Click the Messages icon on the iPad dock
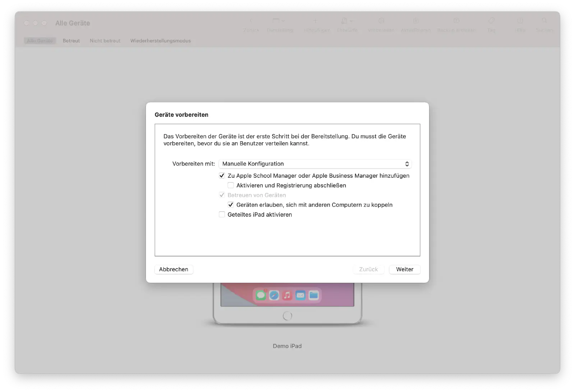Viewport: 575px width, 392px height. [261, 295]
